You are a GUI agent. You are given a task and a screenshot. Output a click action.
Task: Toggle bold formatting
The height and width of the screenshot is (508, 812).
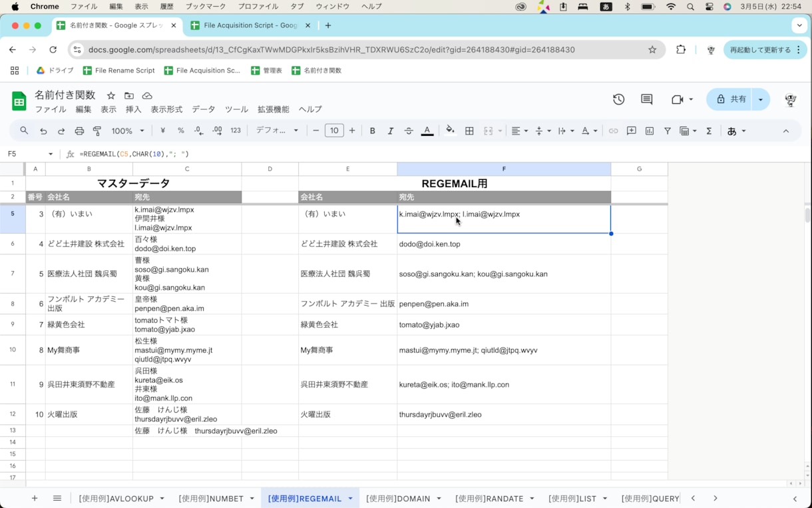(x=373, y=131)
